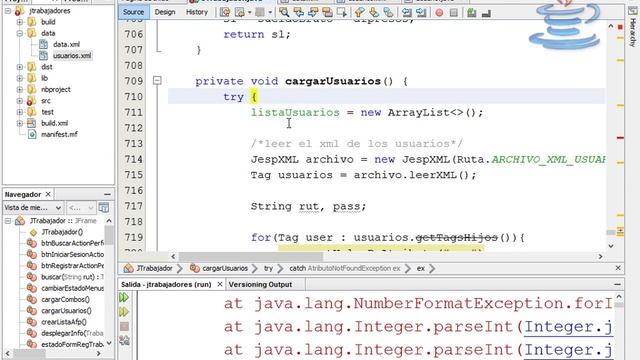The width and height of the screenshot is (640, 360).
Task: Click Stop square icon in output panel
Action: coord(124,326)
